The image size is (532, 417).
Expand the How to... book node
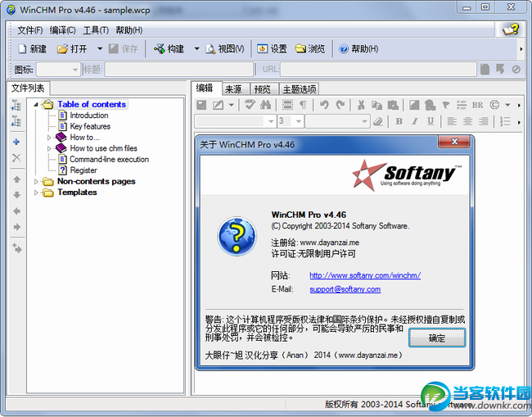(x=49, y=138)
